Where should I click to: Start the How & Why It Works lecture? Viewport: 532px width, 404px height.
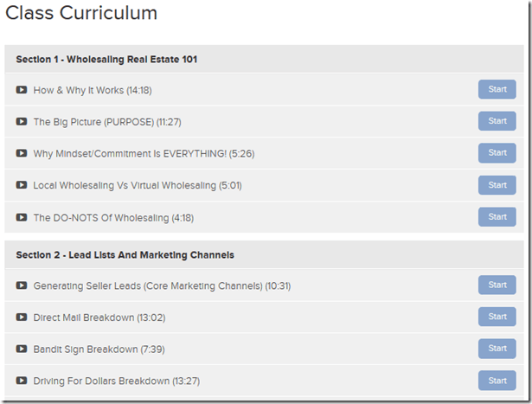[497, 89]
